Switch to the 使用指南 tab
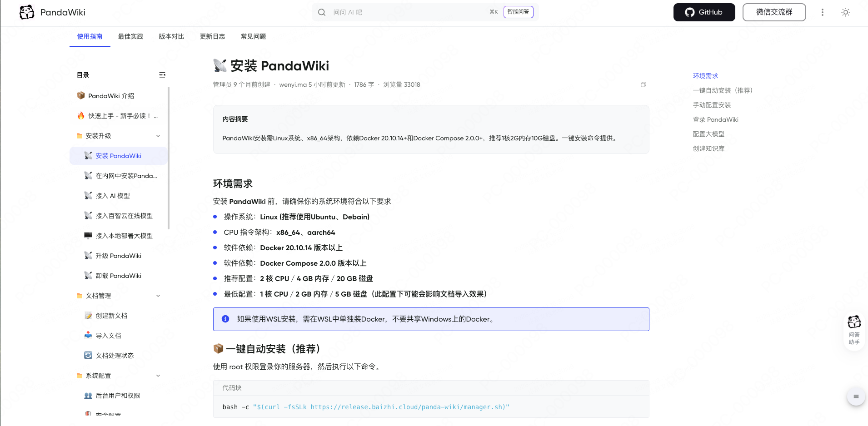 click(90, 36)
